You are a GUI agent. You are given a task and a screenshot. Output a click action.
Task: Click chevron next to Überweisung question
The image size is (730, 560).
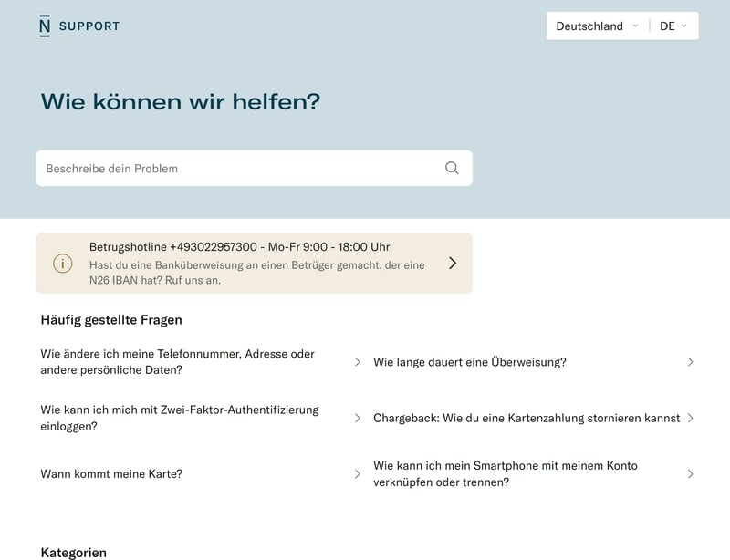(x=690, y=362)
